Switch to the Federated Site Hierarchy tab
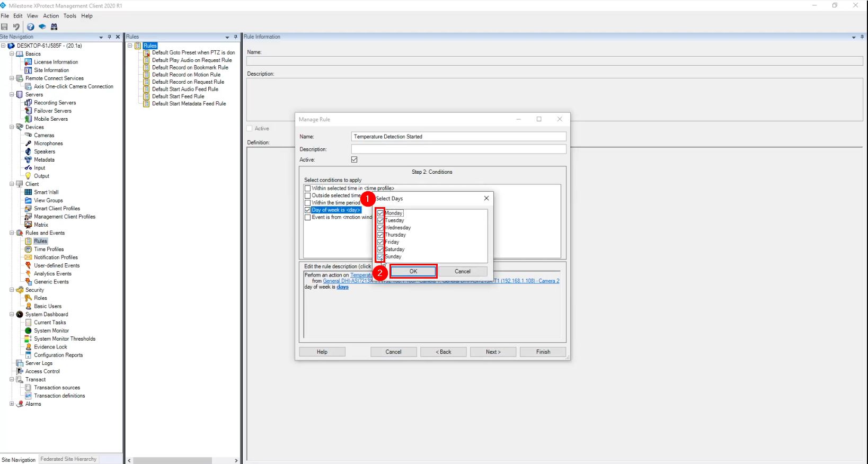 [x=68, y=459]
